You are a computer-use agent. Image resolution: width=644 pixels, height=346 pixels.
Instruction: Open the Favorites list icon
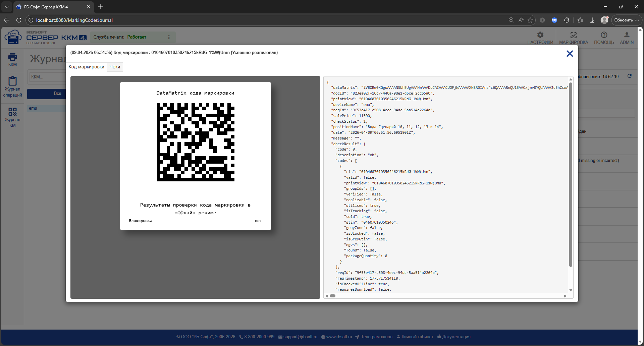(x=580, y=20)
